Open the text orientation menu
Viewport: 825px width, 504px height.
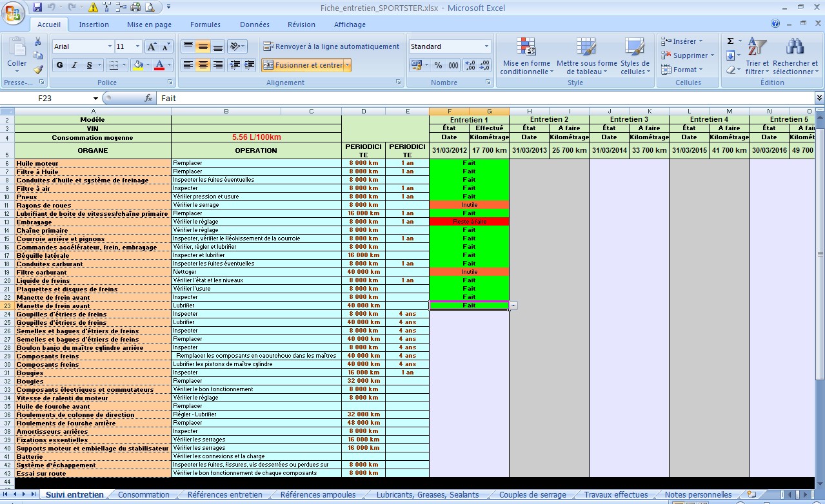(237, 46)
